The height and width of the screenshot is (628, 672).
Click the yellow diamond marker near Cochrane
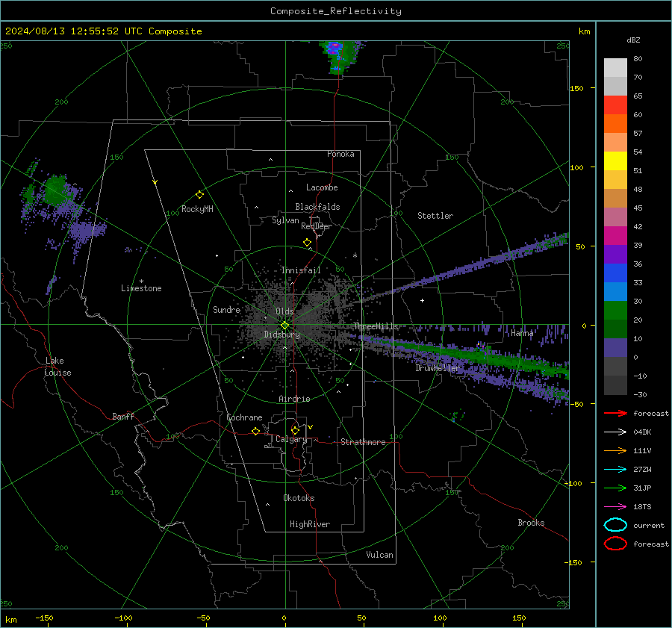point(255,431)
